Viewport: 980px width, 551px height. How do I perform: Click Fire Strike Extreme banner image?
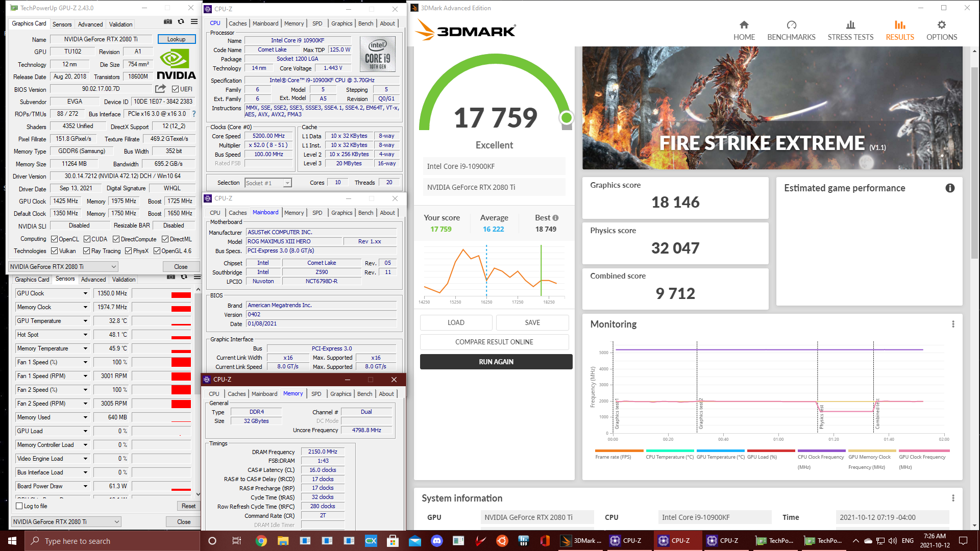click(x=772, y=108)
